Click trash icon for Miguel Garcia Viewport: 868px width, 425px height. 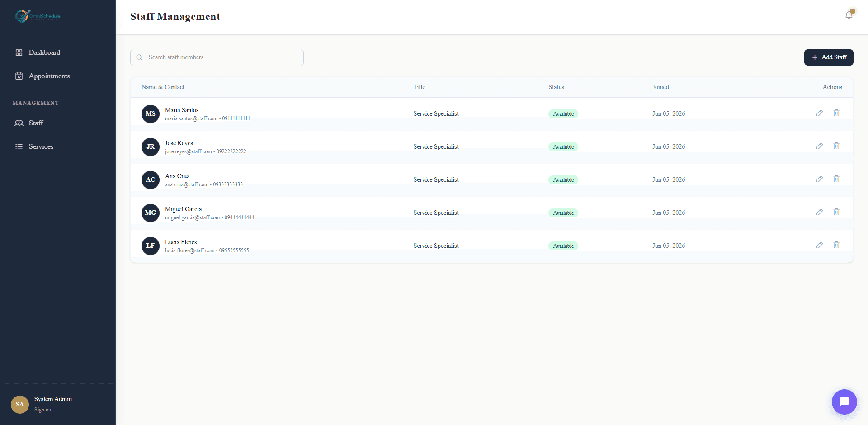pyautogui.click(x=836, y=212)
